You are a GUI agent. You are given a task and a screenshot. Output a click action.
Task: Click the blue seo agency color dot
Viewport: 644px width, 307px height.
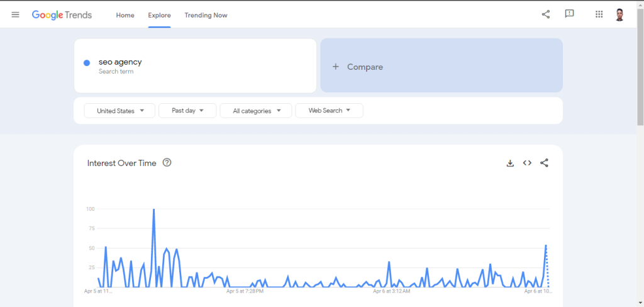87,62
